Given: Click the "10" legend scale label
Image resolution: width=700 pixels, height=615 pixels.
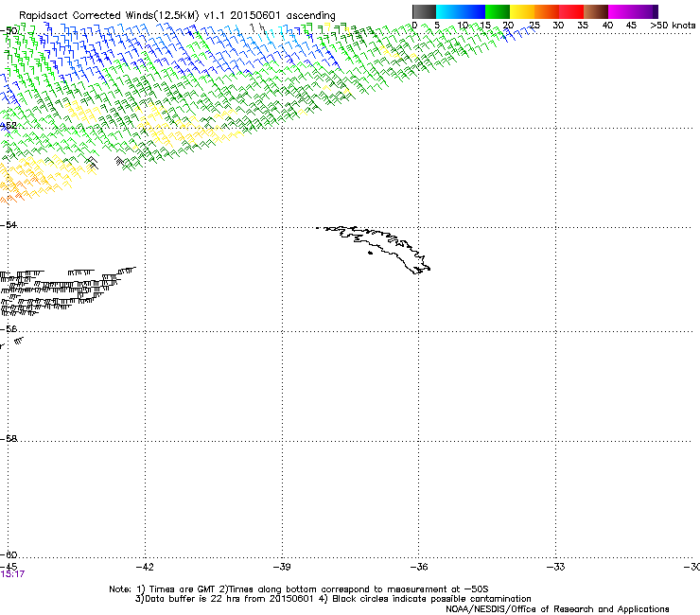Looking at the screenshot, I should [463, 26].
